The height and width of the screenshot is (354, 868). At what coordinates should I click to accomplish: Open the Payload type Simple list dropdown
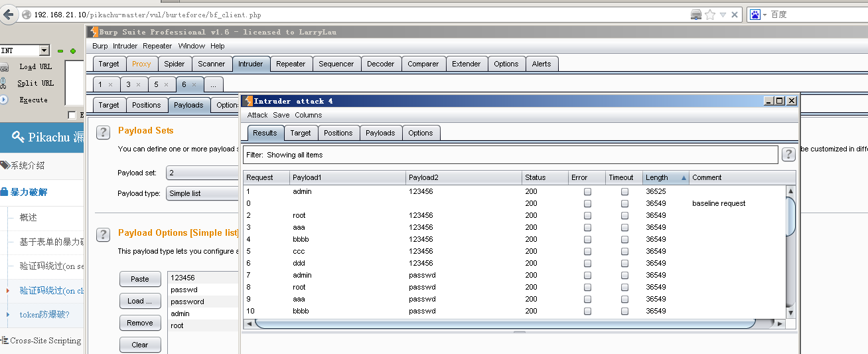point(202,193)
